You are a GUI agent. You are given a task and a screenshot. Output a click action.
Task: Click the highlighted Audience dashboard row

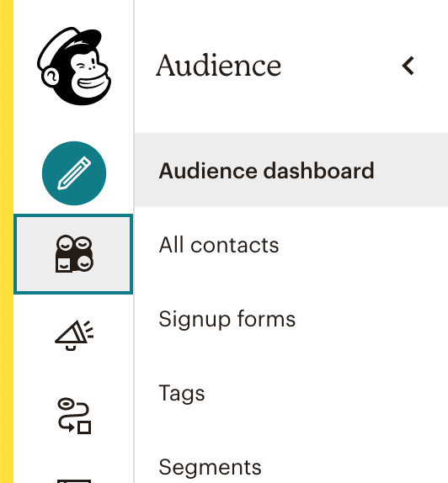pos(291,170)
